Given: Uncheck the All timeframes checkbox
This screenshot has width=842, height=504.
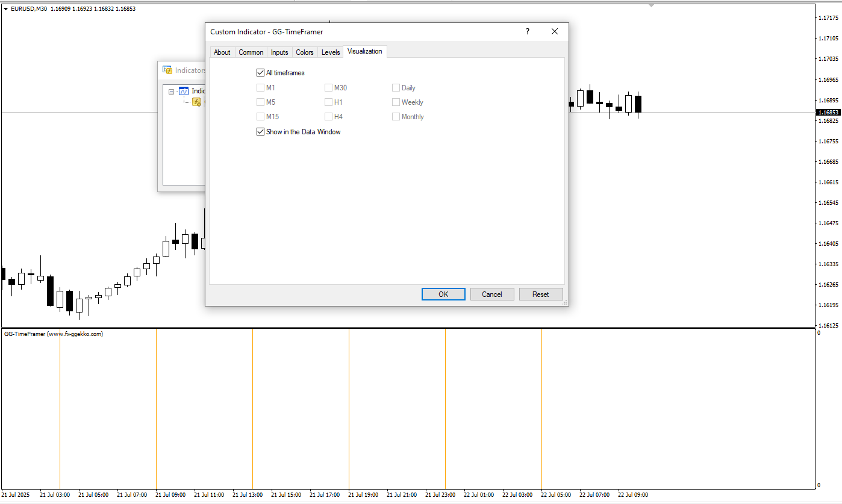Looking at the screenshot, I should click(x=261, y=73).
